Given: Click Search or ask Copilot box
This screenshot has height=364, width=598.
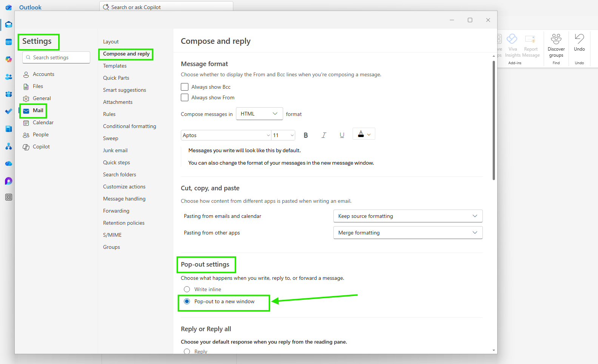Looking at the screenshot, I should click(x=166, y=7).
